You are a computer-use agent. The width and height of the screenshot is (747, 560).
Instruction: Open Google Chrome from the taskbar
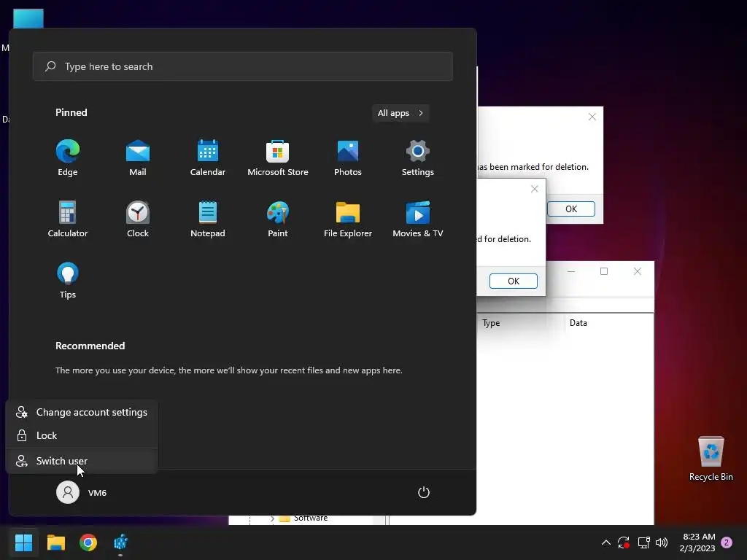pos(88,542)
